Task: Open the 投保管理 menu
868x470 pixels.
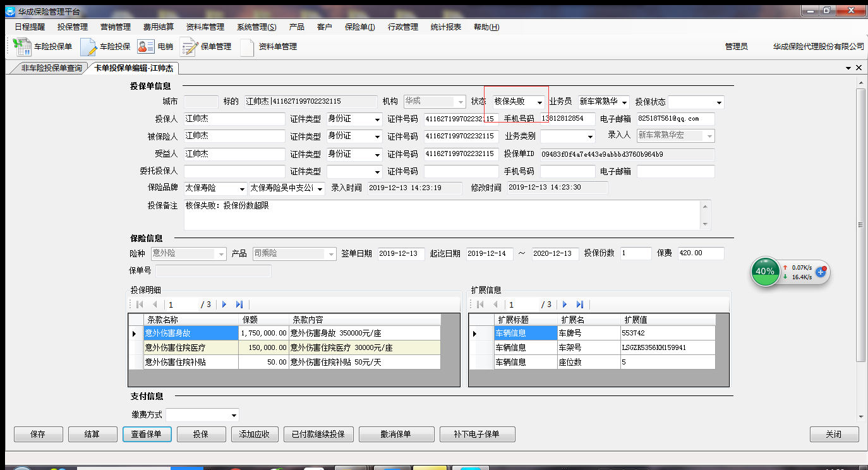Action: [72, 27]
